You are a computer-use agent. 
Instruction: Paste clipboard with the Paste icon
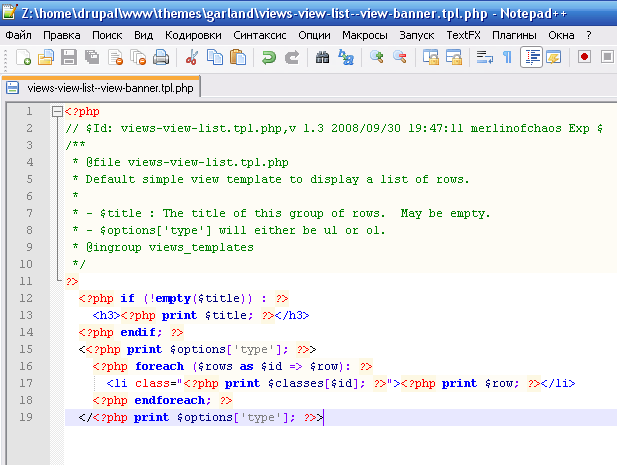point(238,57)
